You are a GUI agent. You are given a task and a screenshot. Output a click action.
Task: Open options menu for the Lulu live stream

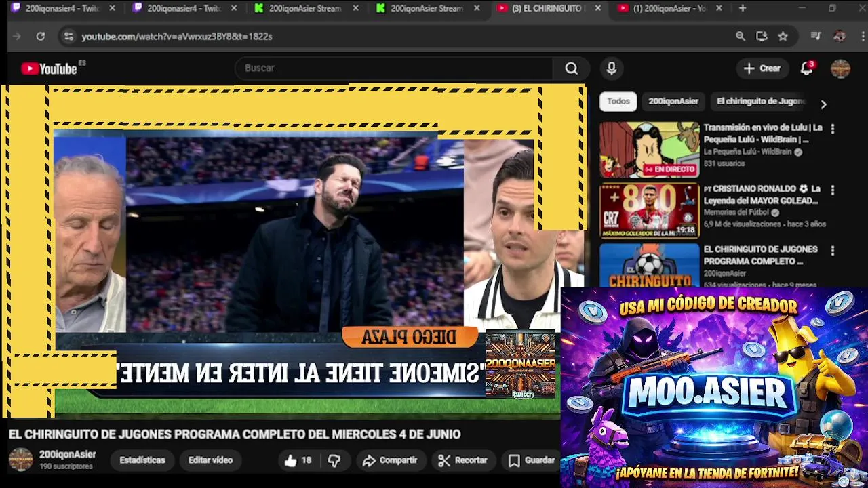833,129
